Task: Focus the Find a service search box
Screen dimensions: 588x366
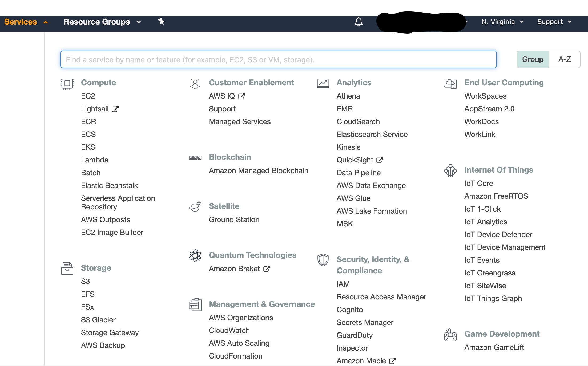Action: [279, 59]
